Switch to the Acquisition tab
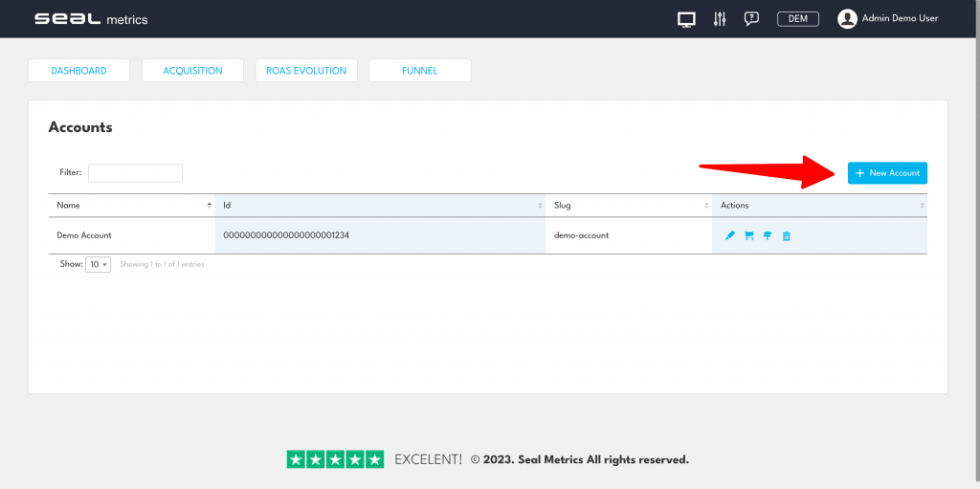Viewport: 980px width, 489px height. 192,71
